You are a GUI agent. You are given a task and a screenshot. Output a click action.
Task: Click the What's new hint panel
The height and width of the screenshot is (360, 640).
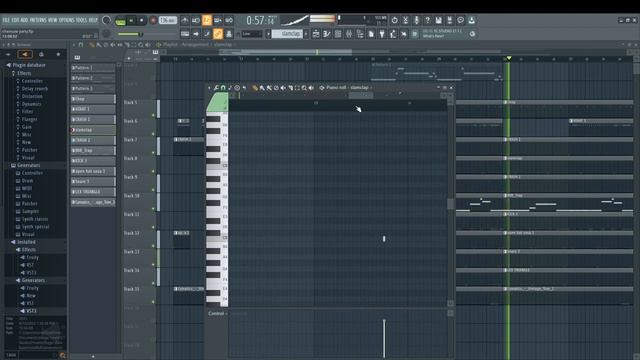tap(443, 34)
